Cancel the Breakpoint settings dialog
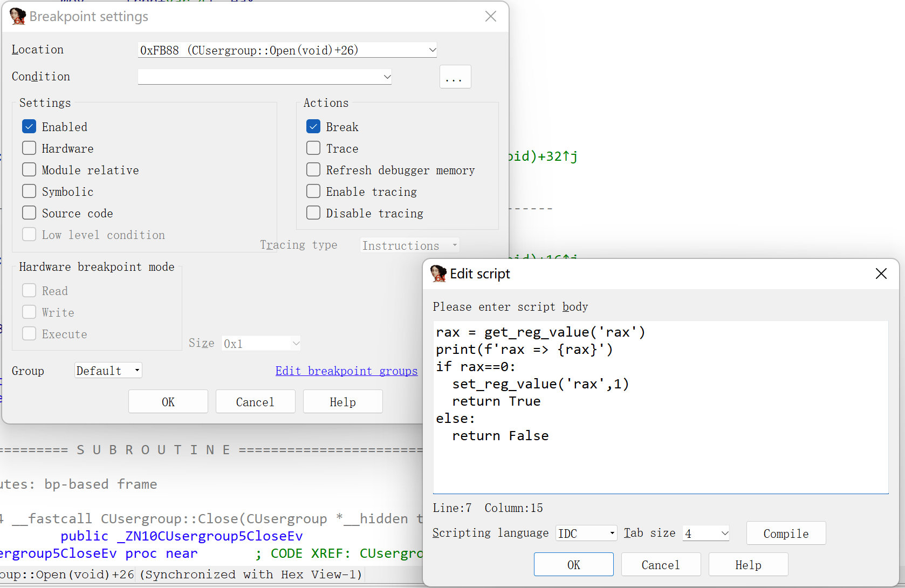Viewport: 905px width, 588px height. tap(255, 402)
